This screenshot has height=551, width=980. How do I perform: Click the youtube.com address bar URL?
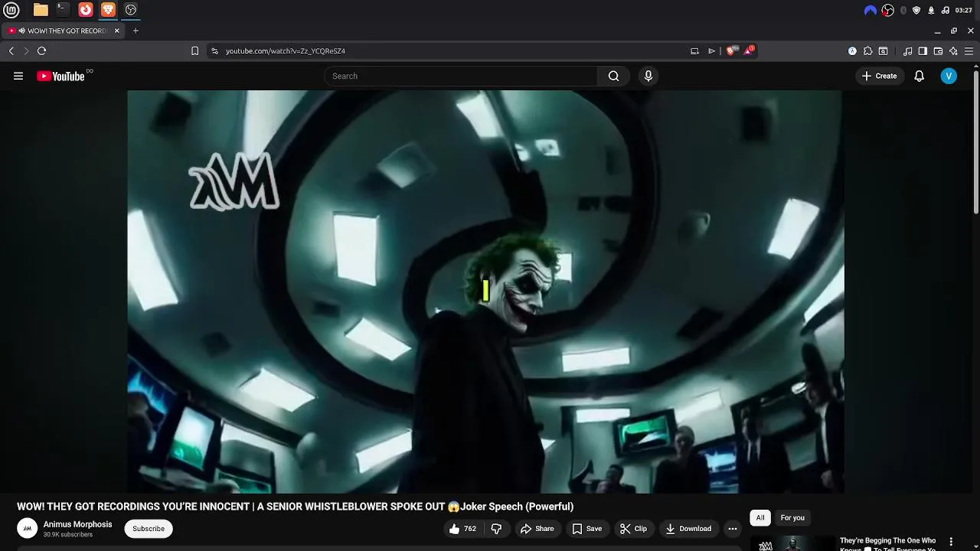285,51
